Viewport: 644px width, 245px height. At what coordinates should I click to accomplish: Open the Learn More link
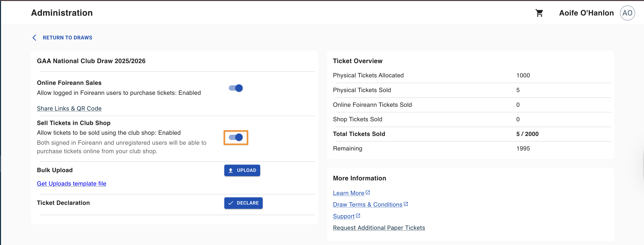click(x=348, y=193)
